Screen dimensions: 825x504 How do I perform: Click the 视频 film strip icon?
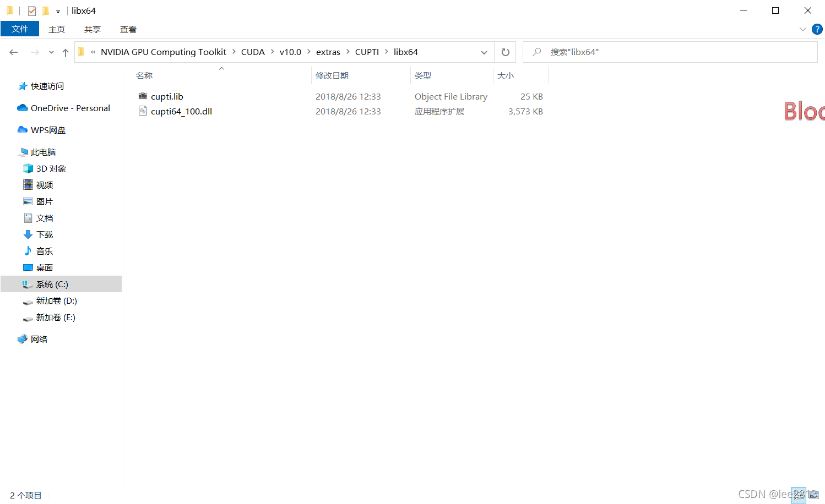[x=28, y=185]
